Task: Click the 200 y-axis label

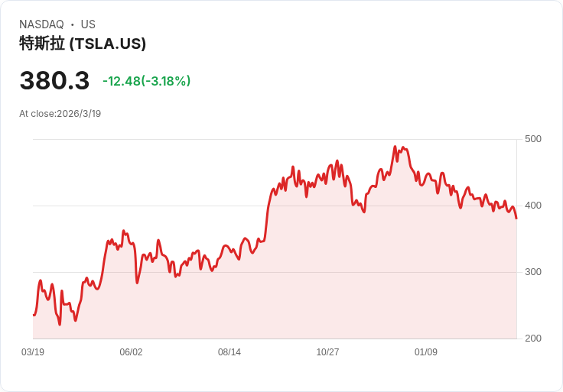Action: (x=533, y=339)
